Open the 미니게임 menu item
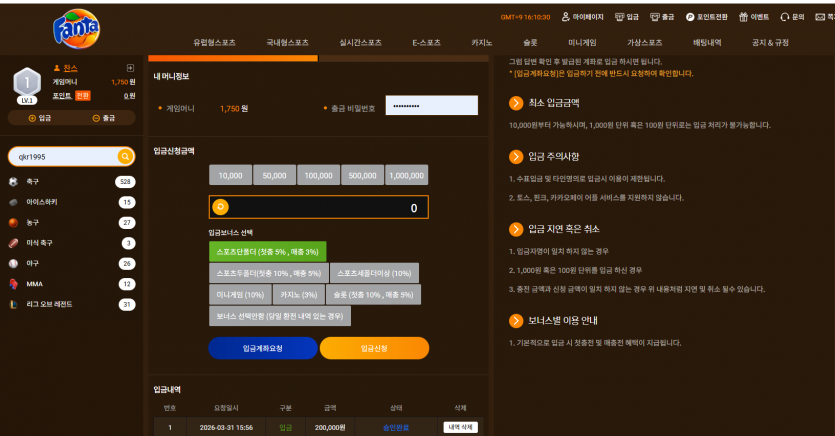Image resolution: width=835 pixels, height=436 pixels. coord(582,43)
